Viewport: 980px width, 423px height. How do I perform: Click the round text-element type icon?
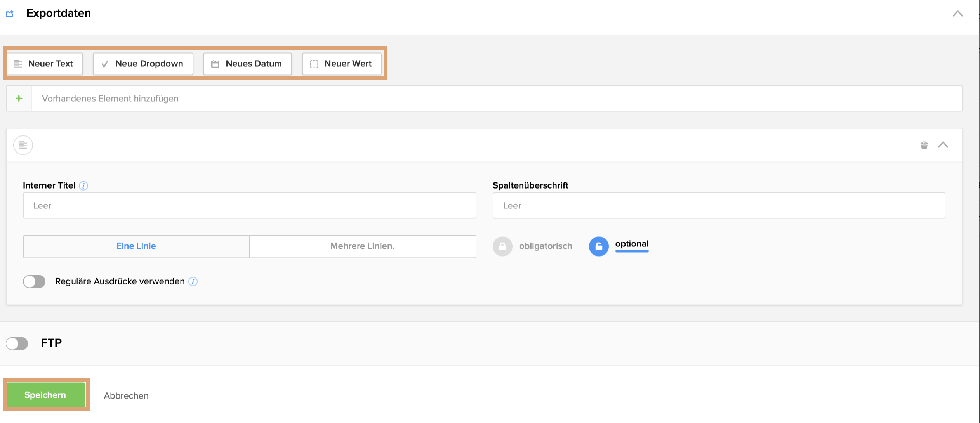(x=23, y=145)
